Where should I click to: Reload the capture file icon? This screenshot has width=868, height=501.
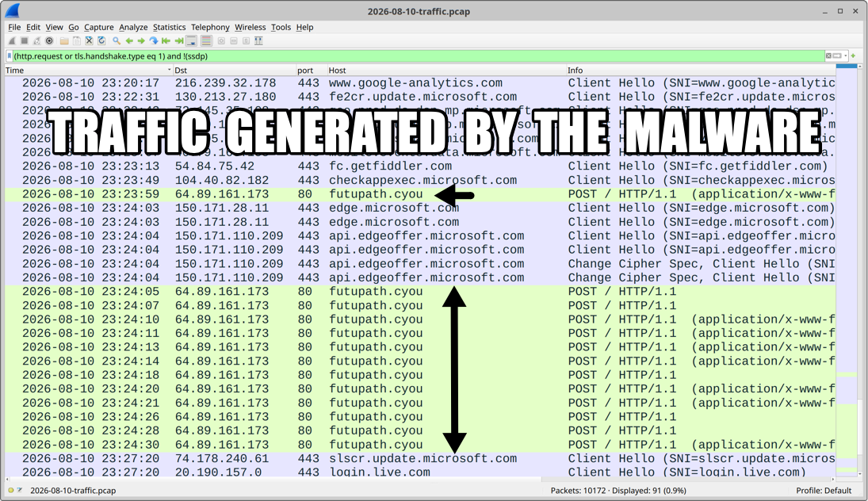click(101, 41)
